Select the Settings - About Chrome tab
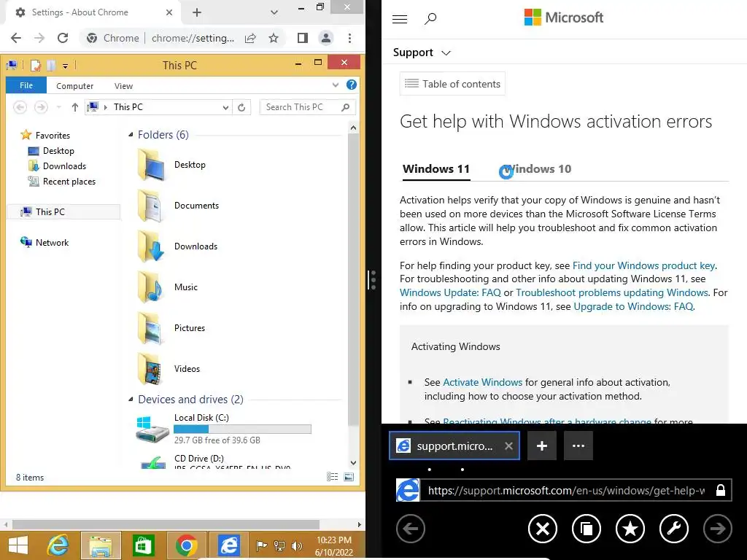Viewport: 747px width, 560px height. tap(91, 12)
